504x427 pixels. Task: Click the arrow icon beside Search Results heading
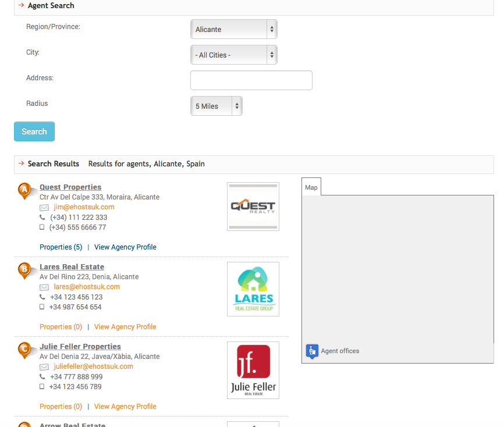21,163
